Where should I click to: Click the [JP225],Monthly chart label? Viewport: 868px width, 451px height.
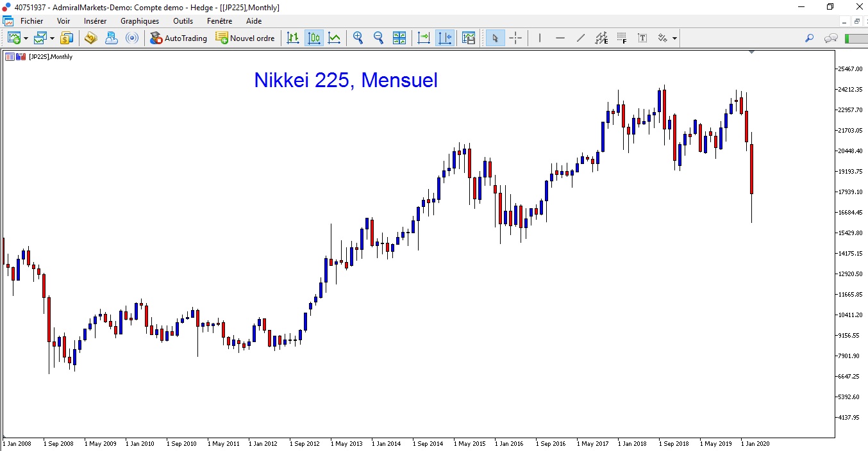coord(51,57)
